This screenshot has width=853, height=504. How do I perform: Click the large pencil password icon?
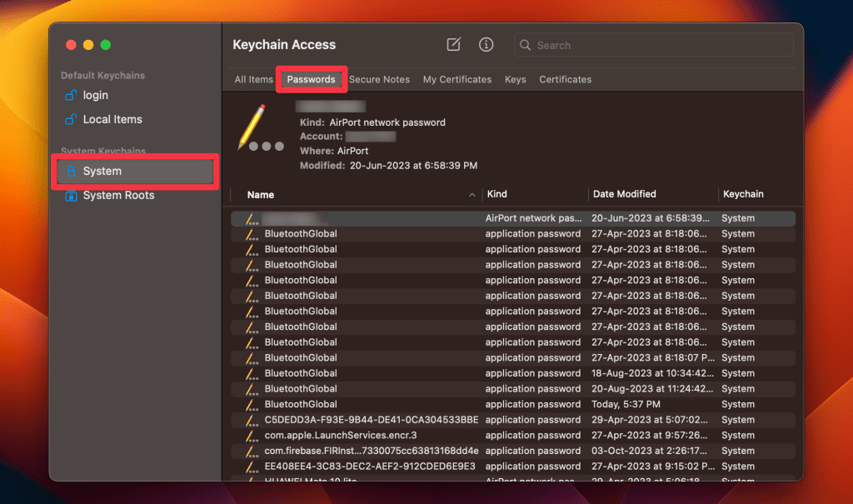click(x=252, y=127)
